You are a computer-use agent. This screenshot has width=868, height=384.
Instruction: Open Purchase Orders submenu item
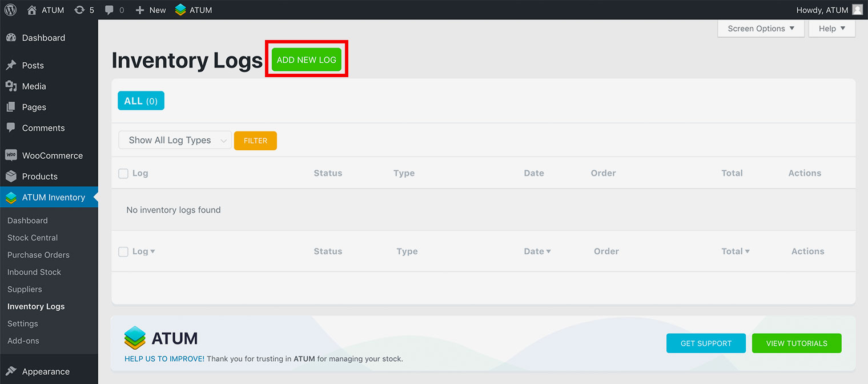[38, 255]
